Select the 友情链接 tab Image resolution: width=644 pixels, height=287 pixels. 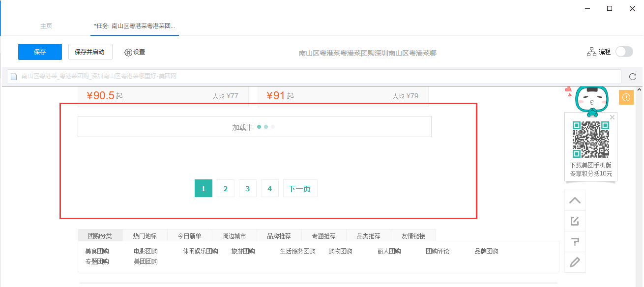pyautogui.click(x=413, y=235)
